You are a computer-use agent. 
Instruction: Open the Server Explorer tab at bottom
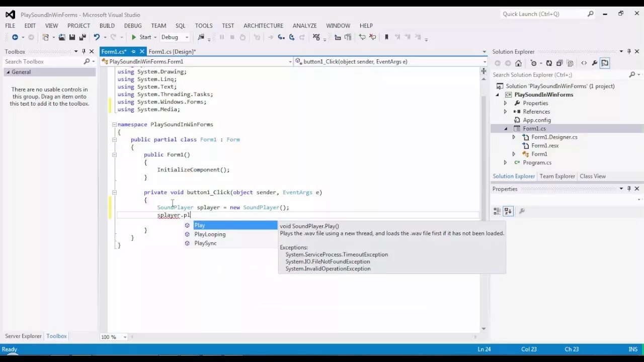pos(23,336)
